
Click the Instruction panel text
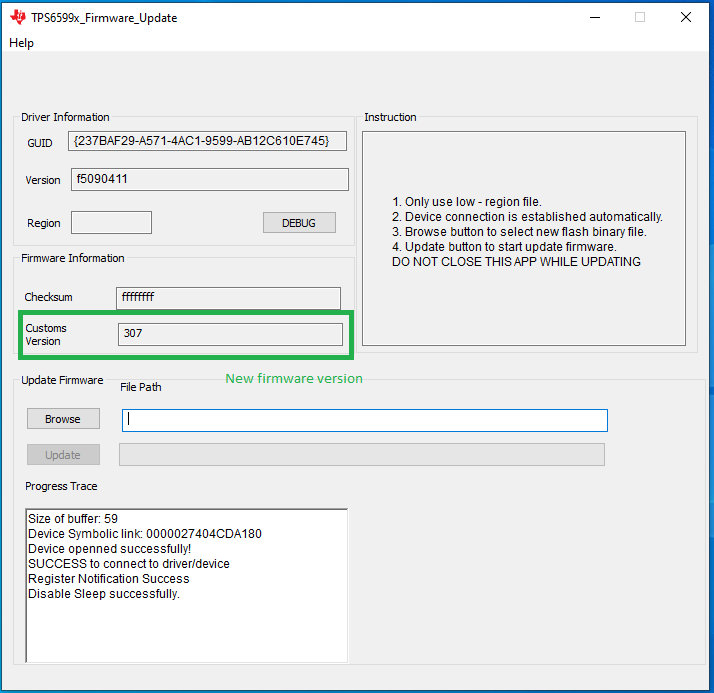pyautogui.click(x=526, y=232)
